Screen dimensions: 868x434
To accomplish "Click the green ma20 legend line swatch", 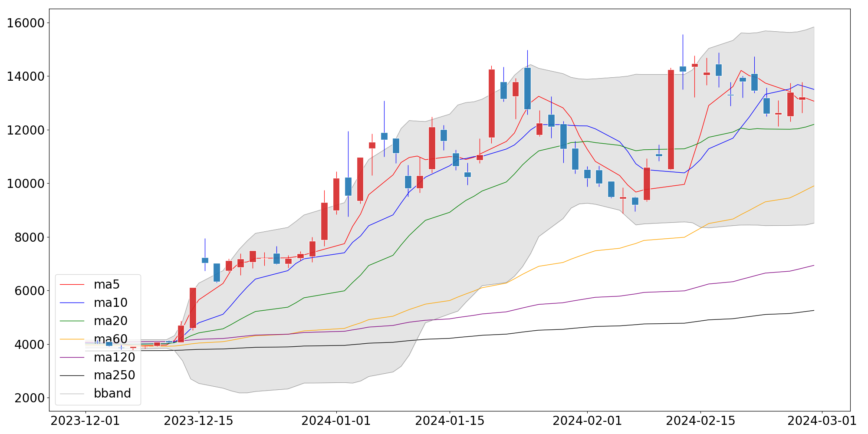I will click(x=72, y=321).
